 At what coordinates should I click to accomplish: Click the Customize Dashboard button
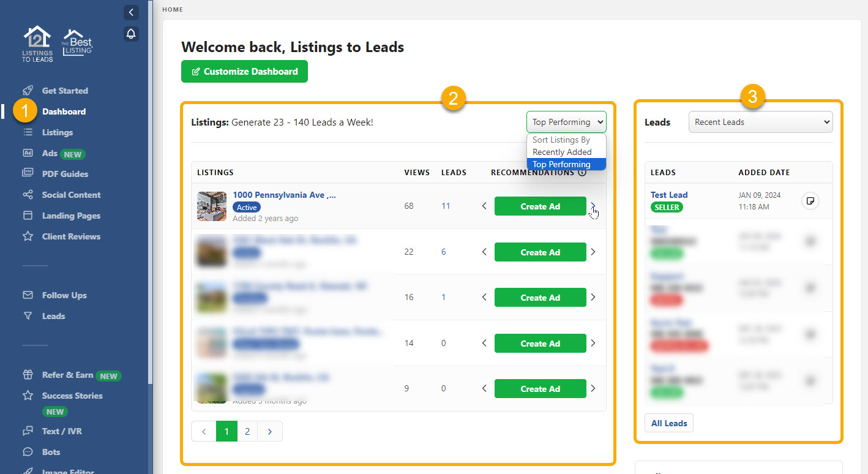click(244, 72)
